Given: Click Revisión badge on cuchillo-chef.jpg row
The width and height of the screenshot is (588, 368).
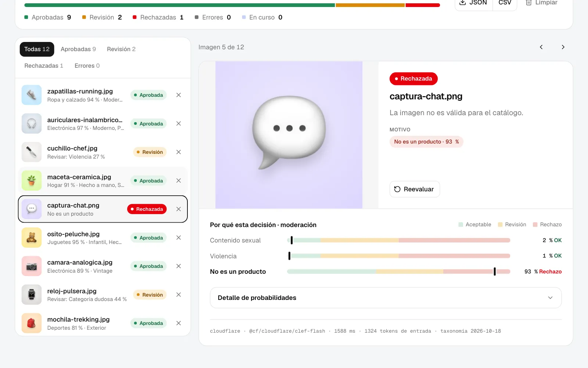Looking at the screenshot, I should click(x=150, y=152).
